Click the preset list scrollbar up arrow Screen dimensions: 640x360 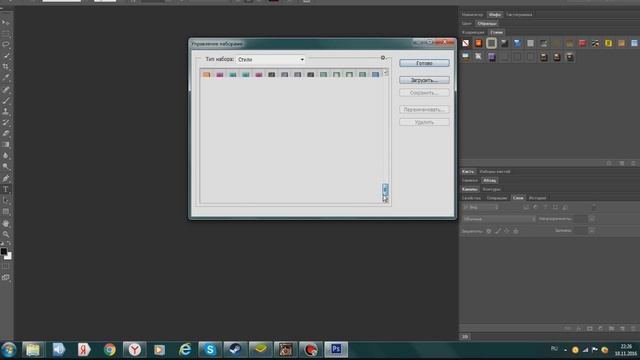tap(385, 73)
